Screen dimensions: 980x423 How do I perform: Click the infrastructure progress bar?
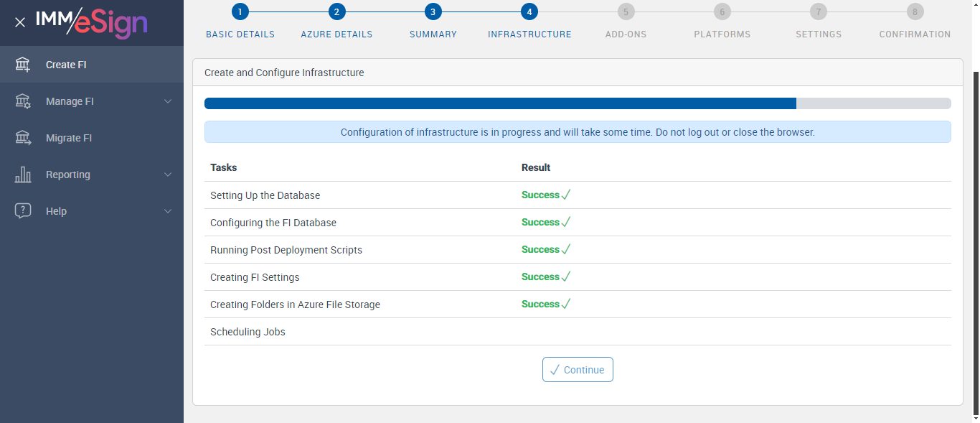tap(578, 103)
